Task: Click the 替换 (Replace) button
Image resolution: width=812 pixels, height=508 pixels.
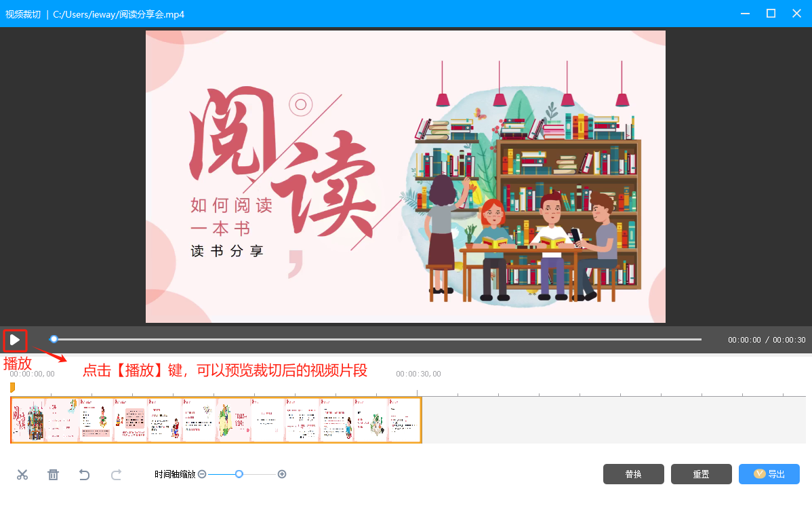Action: [633, 474]
